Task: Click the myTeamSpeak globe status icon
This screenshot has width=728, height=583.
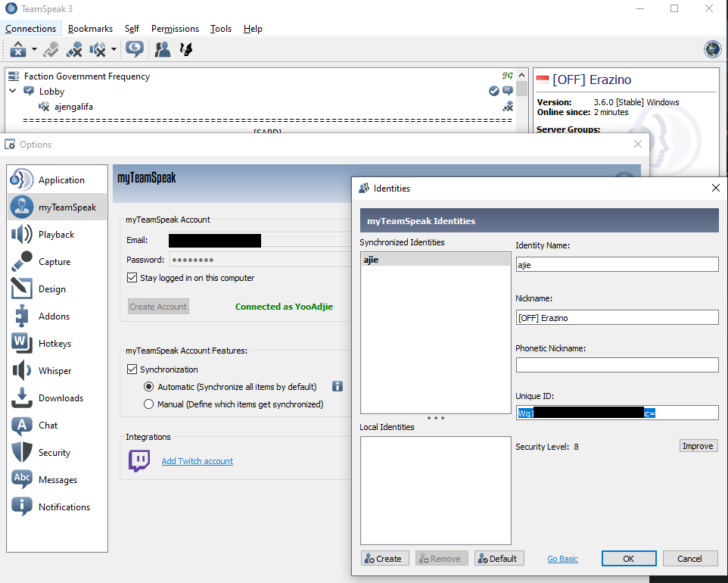Action: coord(713,48)
